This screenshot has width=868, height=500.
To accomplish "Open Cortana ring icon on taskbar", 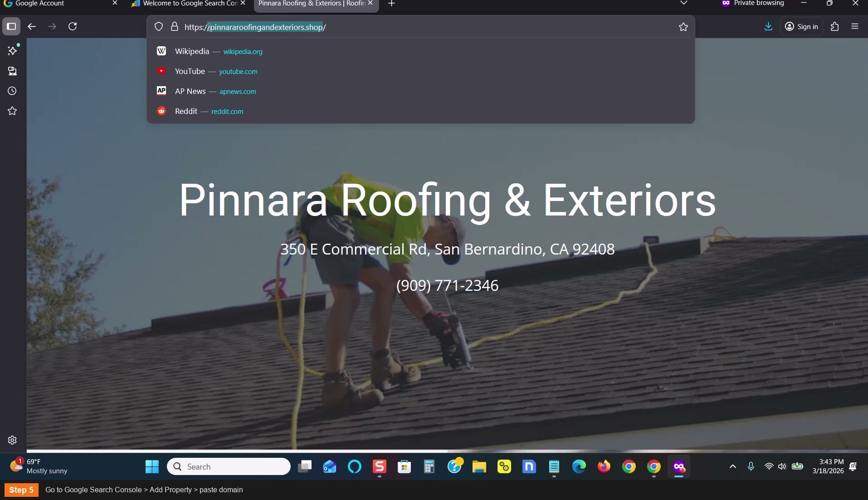I will point(355,466).
